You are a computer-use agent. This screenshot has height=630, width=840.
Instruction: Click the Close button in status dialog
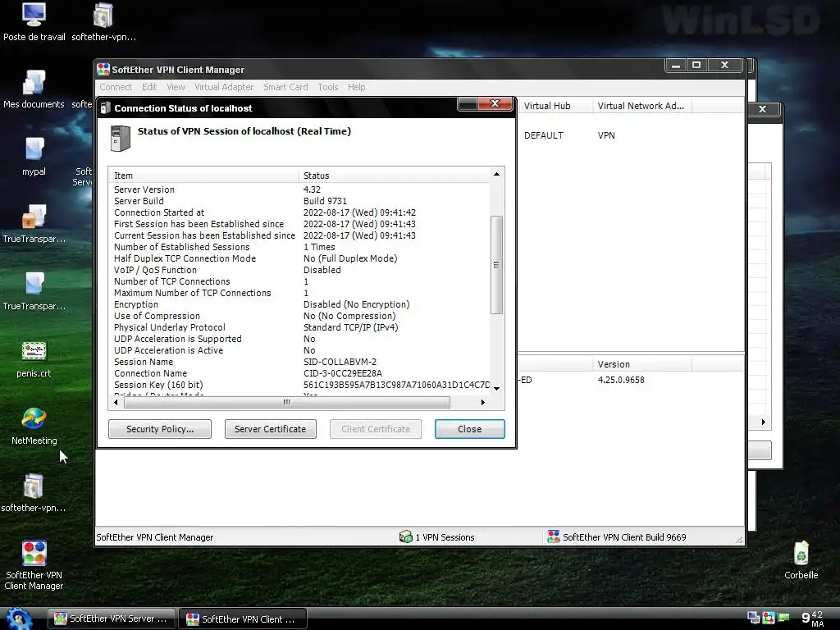pos(469,428)
